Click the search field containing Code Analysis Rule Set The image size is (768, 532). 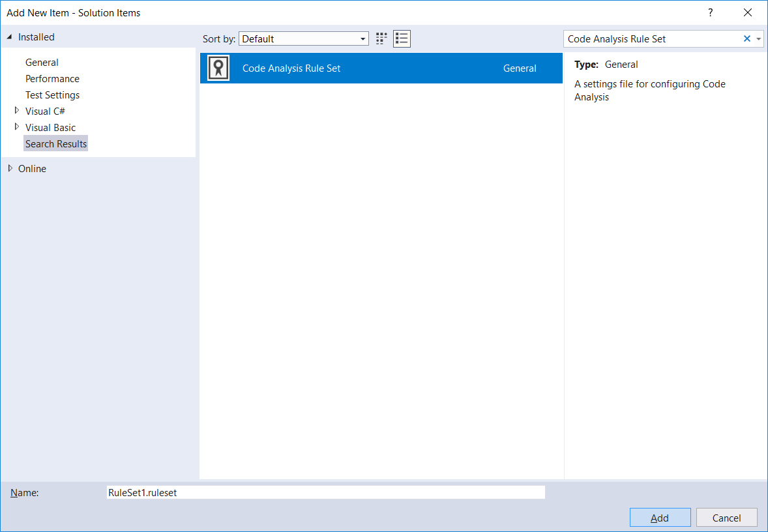point(652,38)
